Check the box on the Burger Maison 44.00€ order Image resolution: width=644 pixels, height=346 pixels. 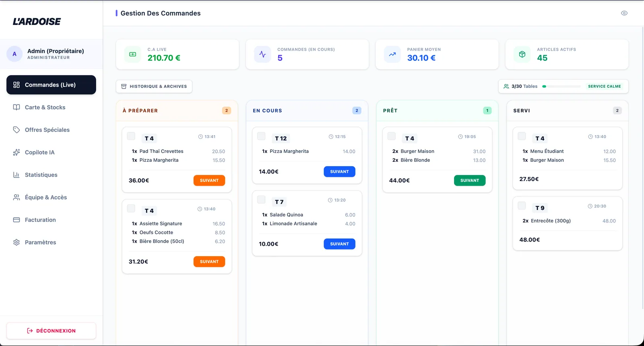(x=392, y=136)
